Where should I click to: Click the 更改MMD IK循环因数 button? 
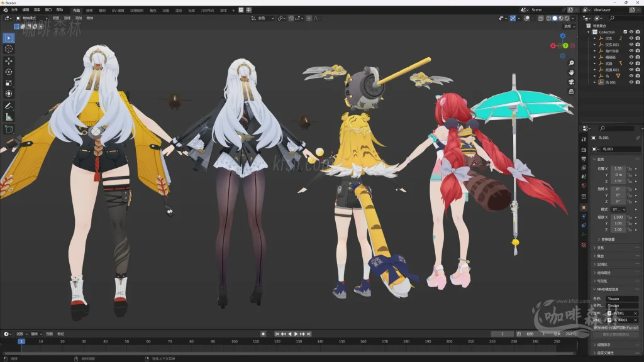click(616, 328)
